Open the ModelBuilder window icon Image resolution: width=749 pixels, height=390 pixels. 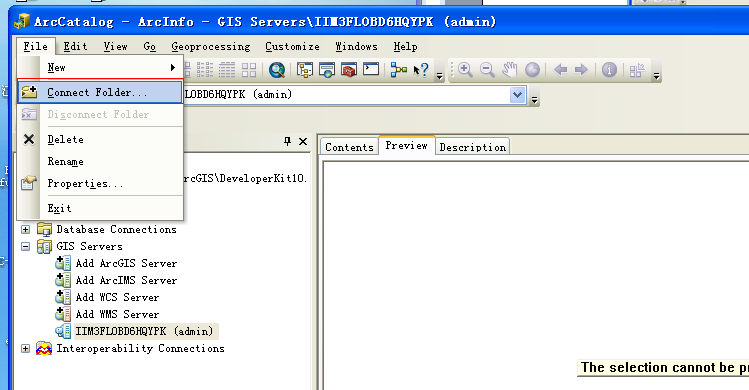[399, 70]
